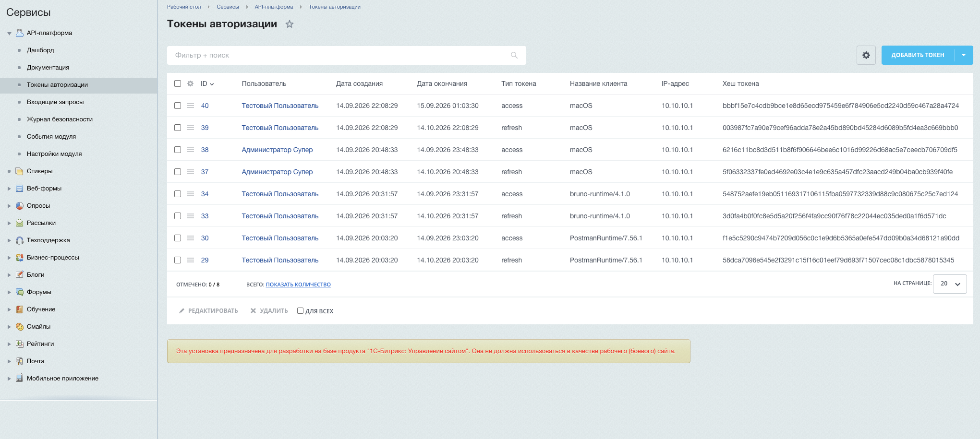Expand the Форумы tree node arrow
Screen dimensions: 980x439
(9, 292)
